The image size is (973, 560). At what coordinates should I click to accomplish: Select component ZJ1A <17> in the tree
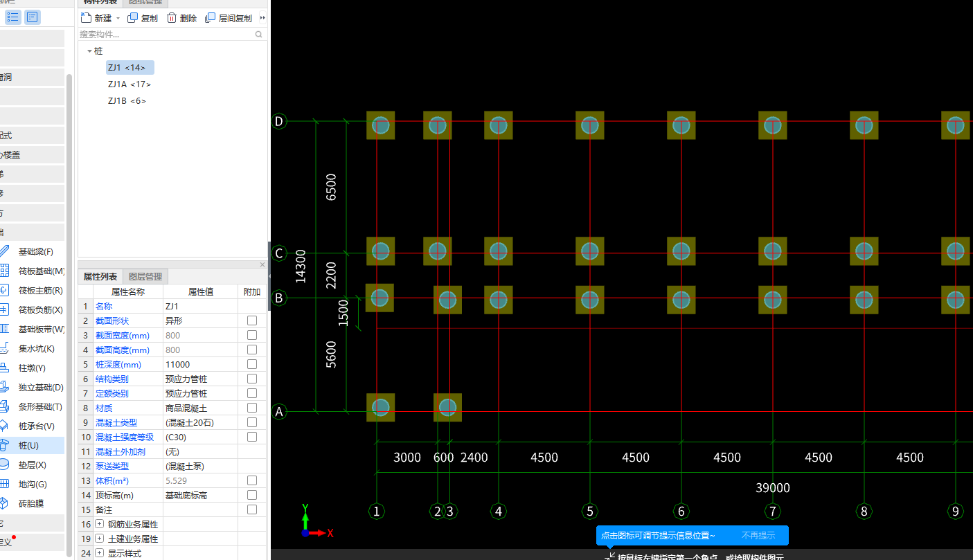(x=129, y=84)
